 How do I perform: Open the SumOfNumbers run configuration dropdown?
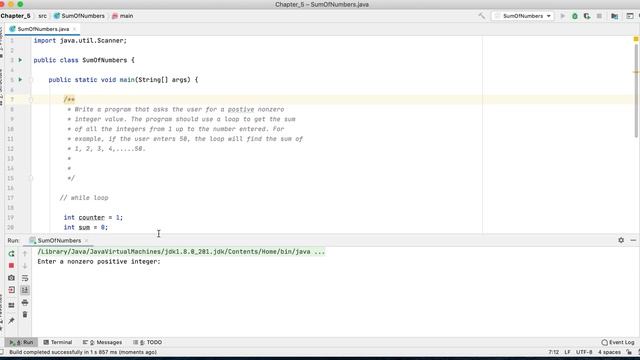point(523,16)
